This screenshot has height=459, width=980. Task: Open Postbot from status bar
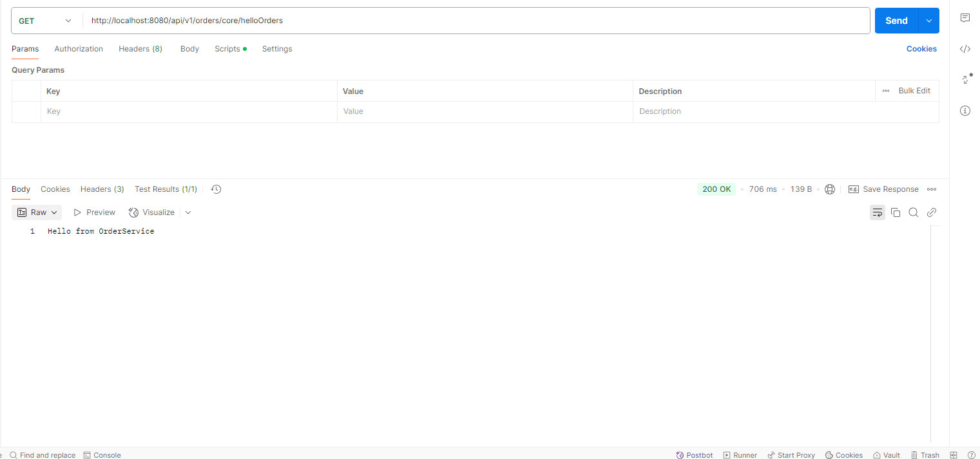coord(695,455)
